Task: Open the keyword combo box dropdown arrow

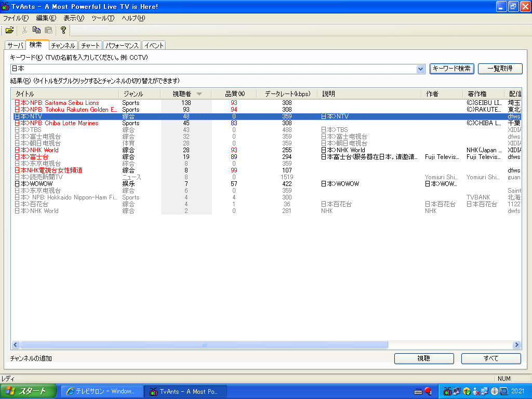Action: pos(420,69)
